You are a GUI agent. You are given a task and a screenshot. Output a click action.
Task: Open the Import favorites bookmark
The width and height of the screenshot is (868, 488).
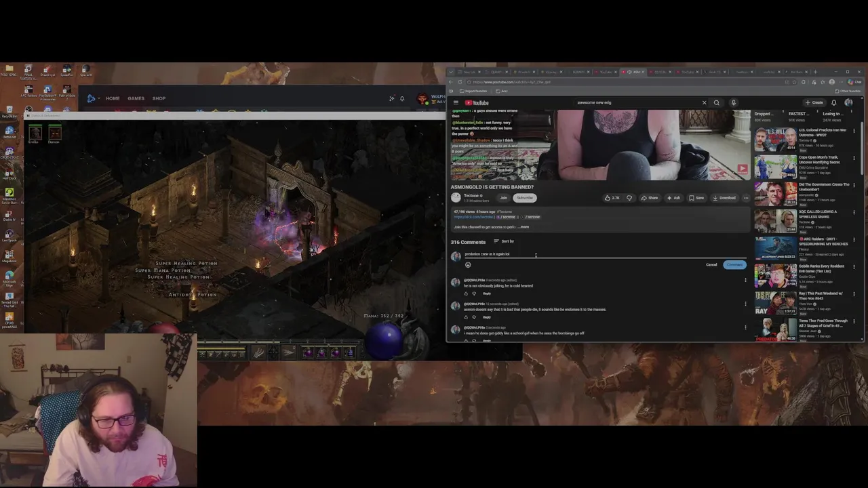[x=473, y=91]
